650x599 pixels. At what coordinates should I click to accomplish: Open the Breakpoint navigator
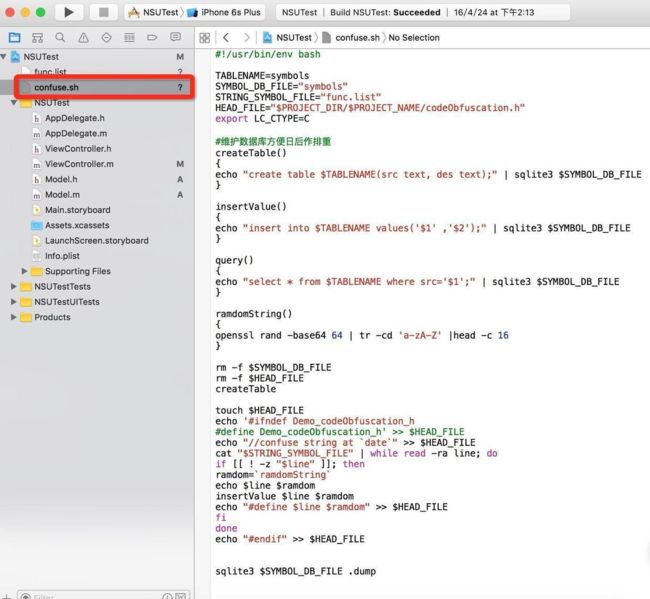152,38
